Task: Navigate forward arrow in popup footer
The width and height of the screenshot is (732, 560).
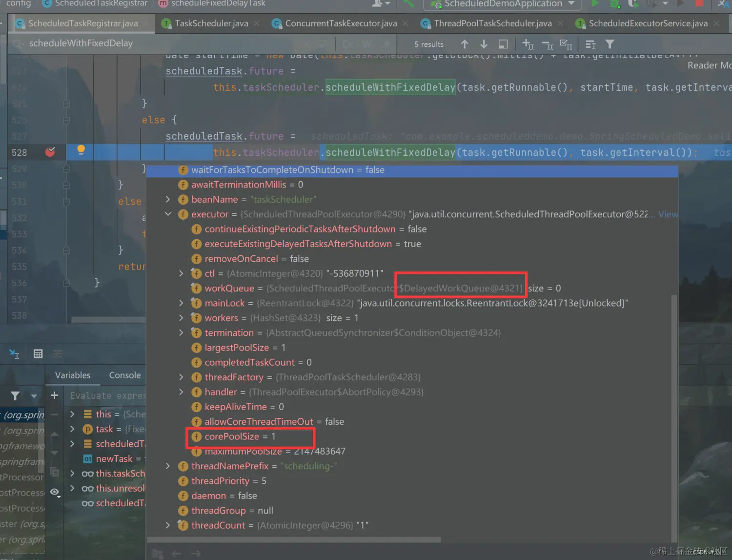Action: (x=196, y=553)
